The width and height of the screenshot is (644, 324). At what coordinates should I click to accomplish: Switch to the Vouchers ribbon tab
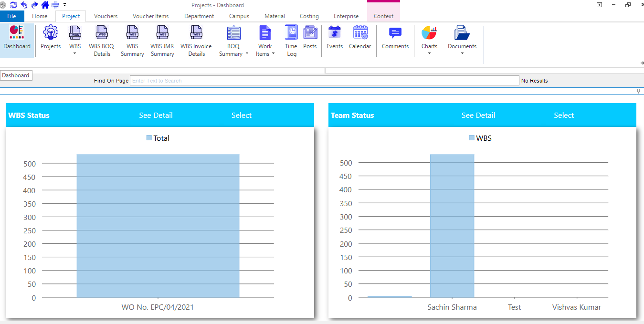(x=106, y=16)
